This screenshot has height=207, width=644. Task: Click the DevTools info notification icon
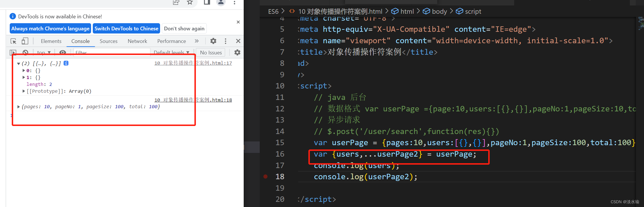[13, 16]
